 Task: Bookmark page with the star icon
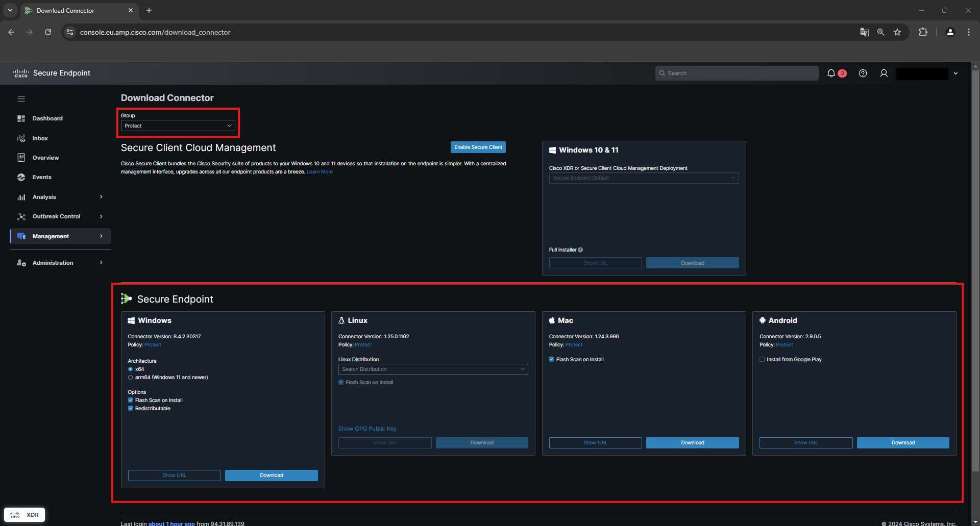pyautogui.click(x=897, y=32)
